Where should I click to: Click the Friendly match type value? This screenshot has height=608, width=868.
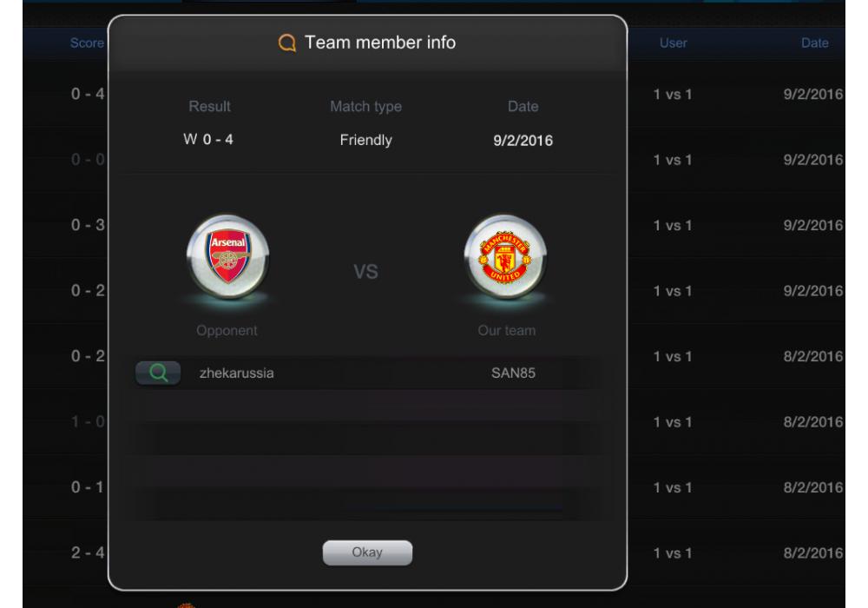pos(366,140)
